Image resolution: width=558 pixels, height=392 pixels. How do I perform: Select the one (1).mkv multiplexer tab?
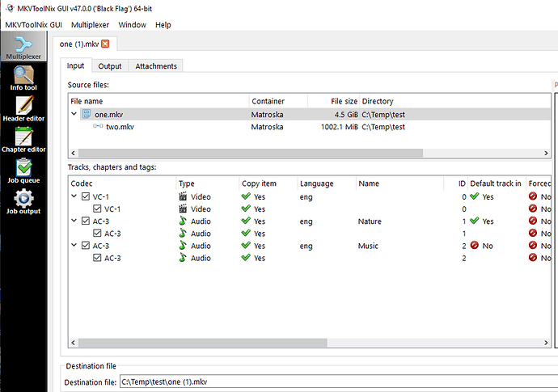click(79, 44)
